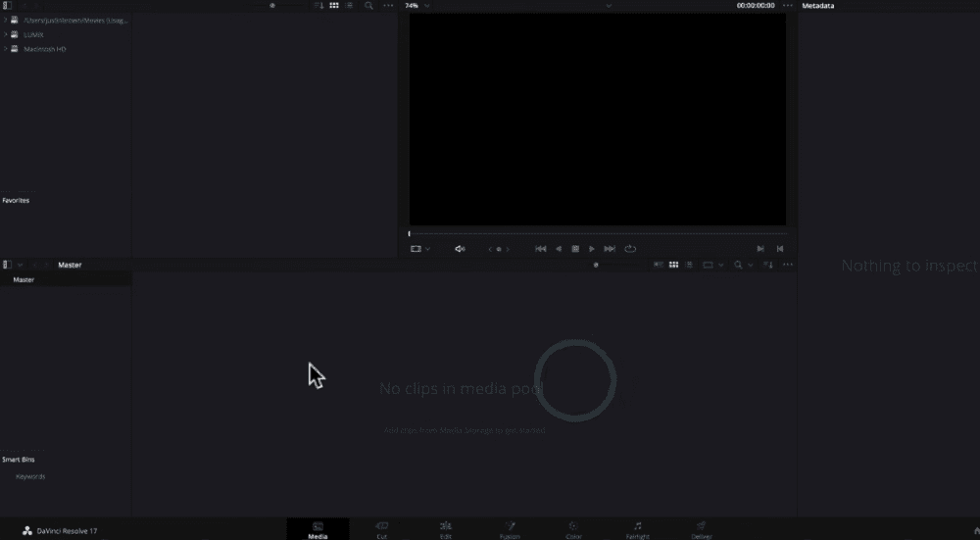Open the 74% viewer zoom dropdown

(417, 6)
